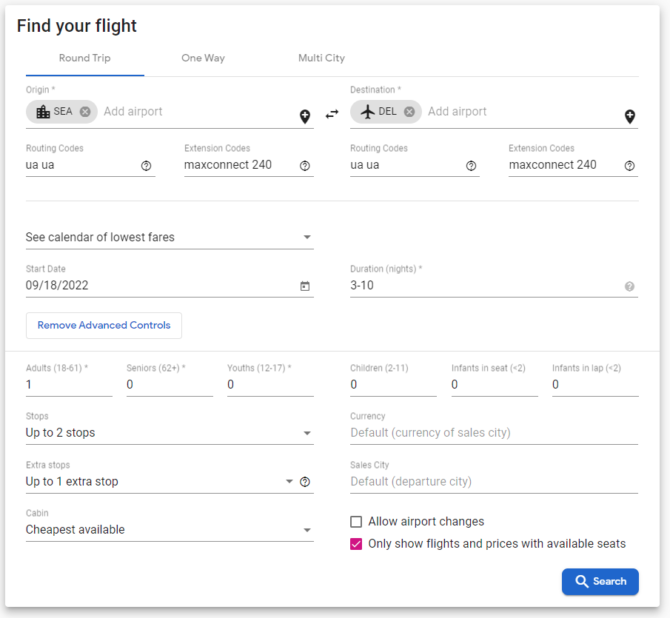Open help for destination Extension Codes
This screenshot has width=670, height=618.
tap(629, 166)
